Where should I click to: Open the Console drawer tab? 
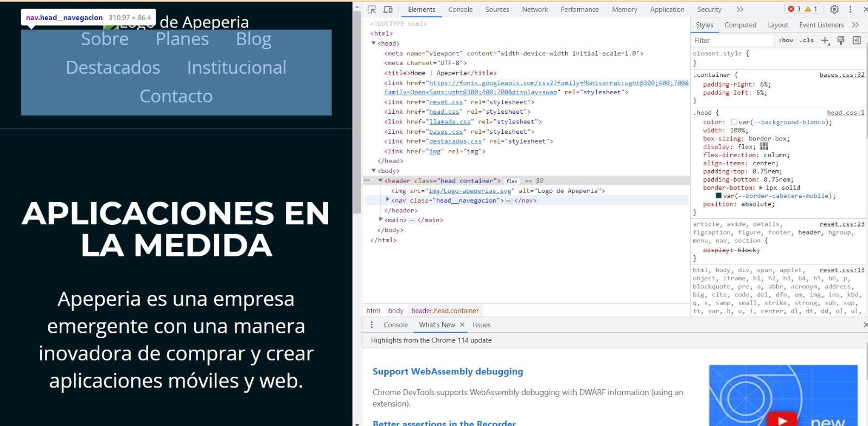point(395,325)
